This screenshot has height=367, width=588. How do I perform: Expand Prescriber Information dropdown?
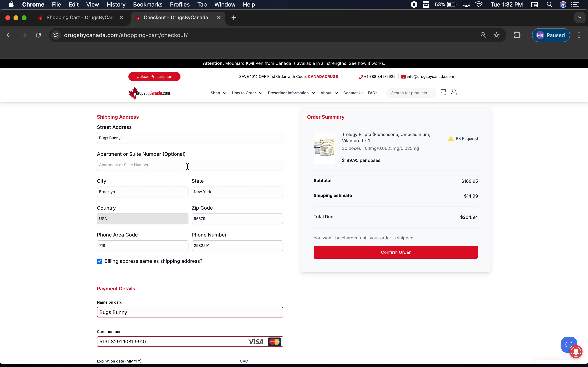291,93
